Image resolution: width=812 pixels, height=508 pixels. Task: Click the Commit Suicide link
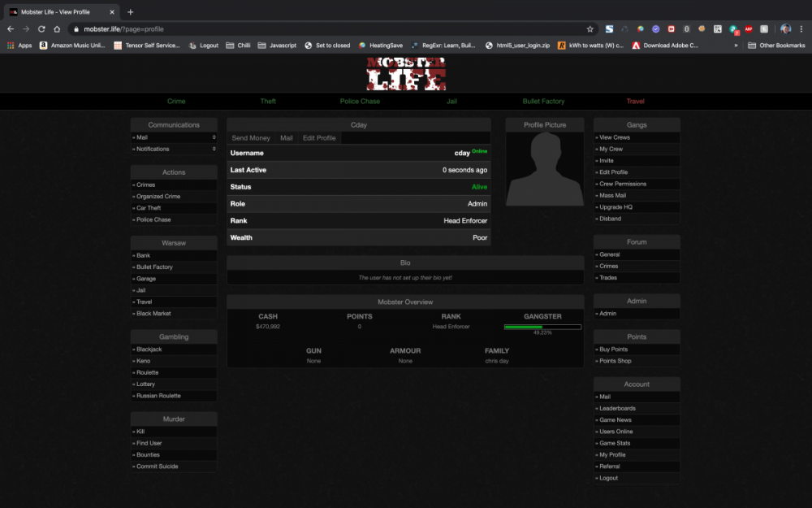pos(158,466)
